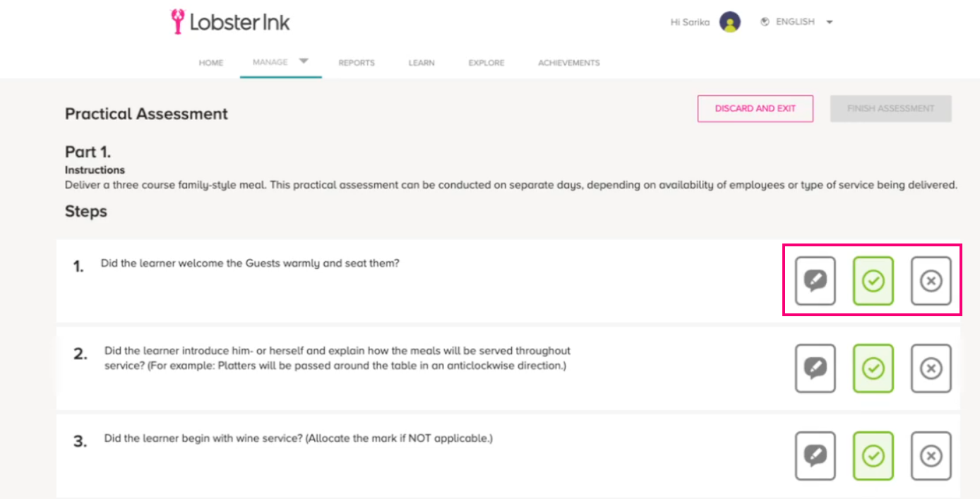This screenshot has width=980, height=499.
Task: Select the X icon for step 2
Action: (931, 368)
